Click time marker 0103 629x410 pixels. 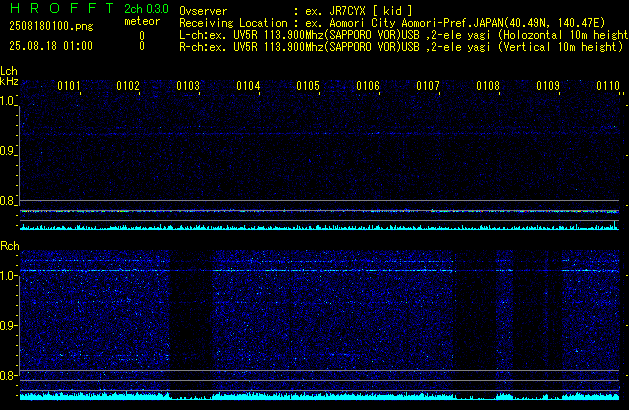coord(188,86)
